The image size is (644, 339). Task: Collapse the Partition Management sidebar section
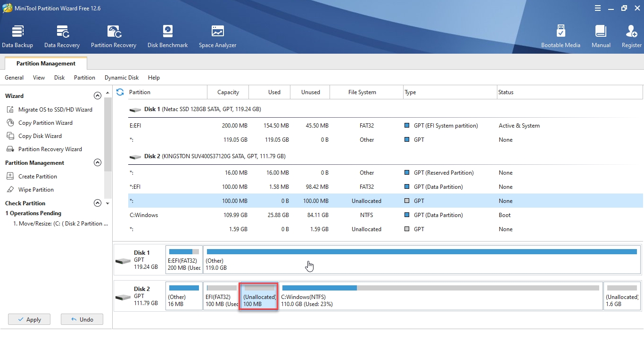coord(98,162)
